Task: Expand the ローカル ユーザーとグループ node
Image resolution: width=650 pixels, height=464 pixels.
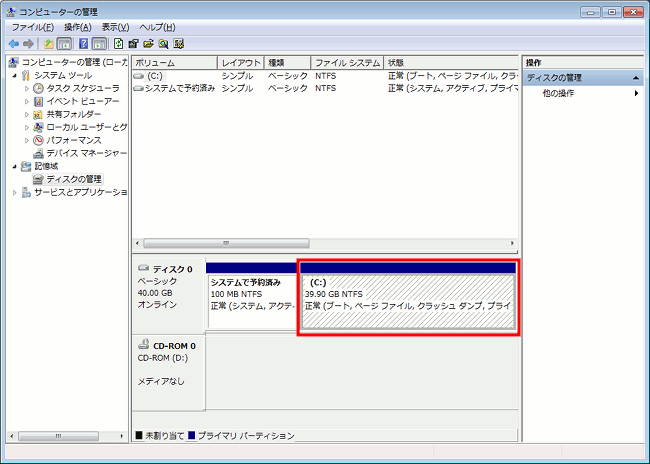Action: pyautogui.click(x=27, y=127)
